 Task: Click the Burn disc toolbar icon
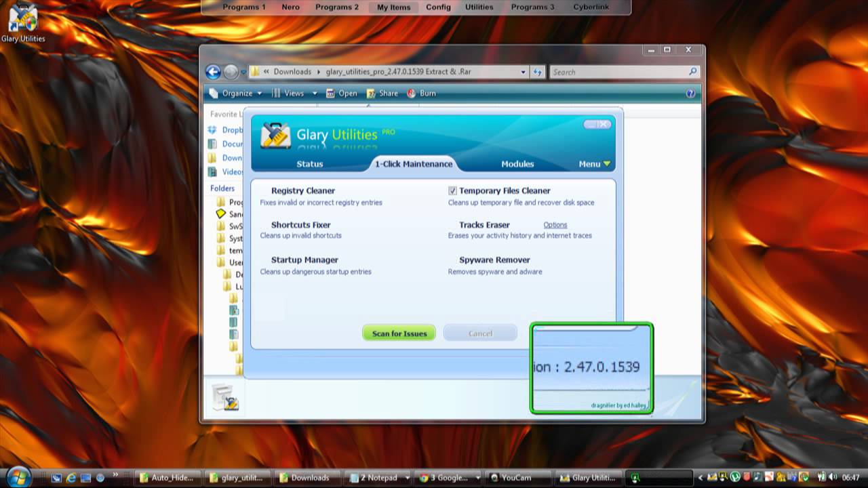(412, 94)
